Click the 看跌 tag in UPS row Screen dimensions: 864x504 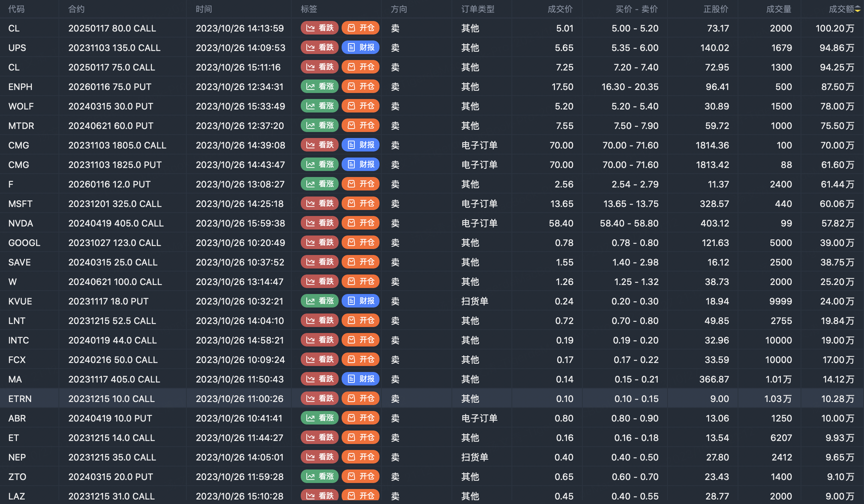(319, 48)
